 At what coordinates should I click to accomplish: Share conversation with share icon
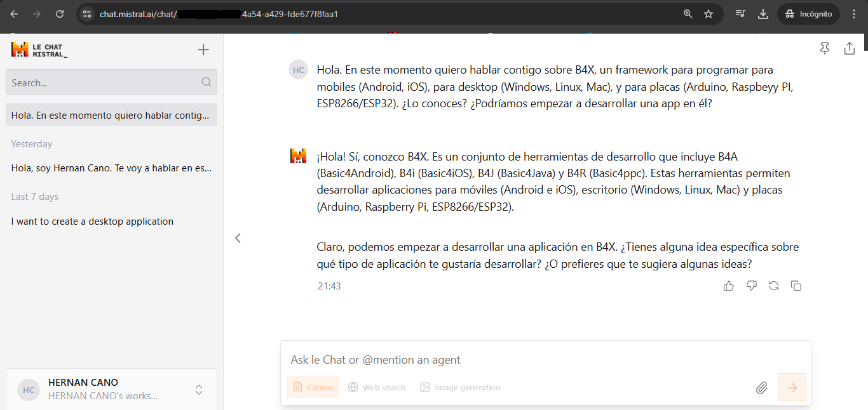850,49
